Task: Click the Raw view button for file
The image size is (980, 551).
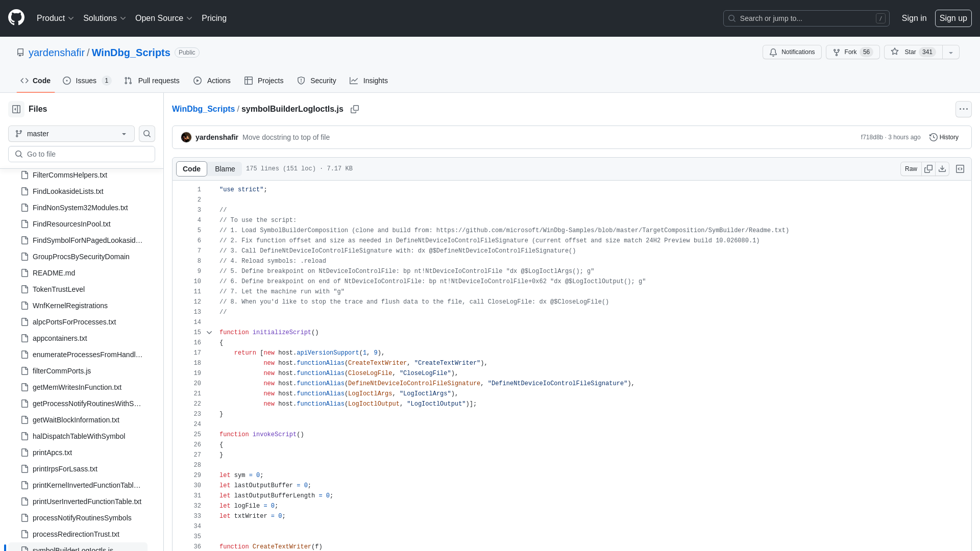Action: [x=911, y=169]
